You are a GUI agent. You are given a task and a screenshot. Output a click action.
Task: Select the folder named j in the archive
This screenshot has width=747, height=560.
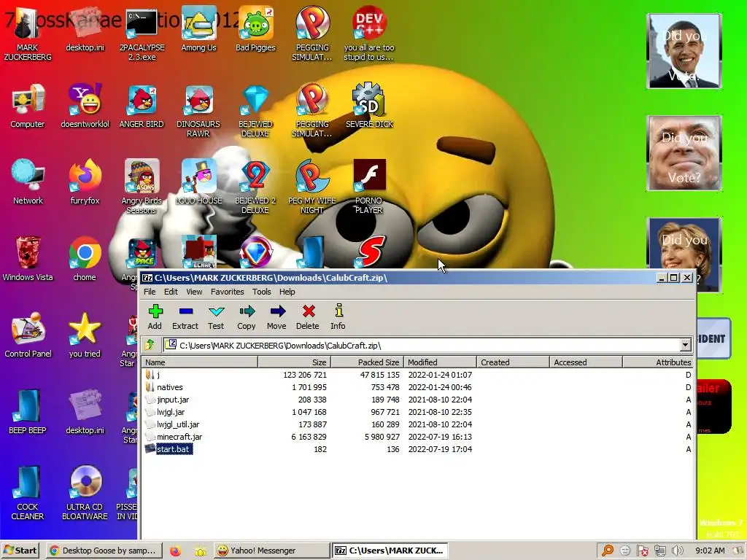click(x=417, y=375)
